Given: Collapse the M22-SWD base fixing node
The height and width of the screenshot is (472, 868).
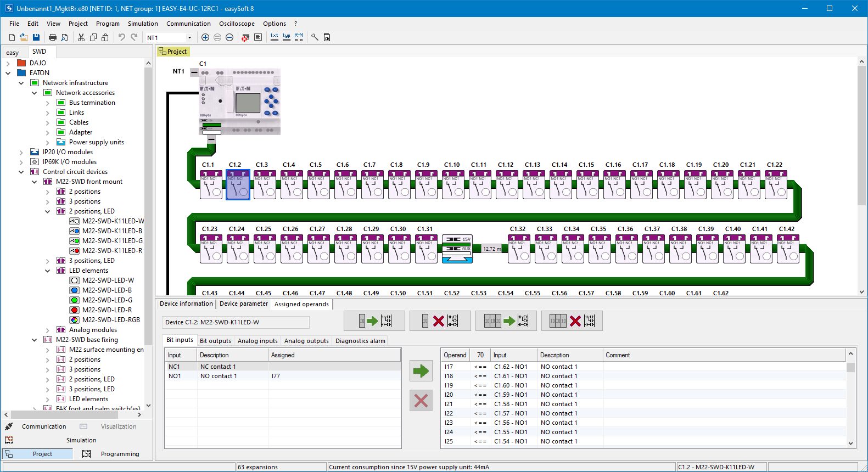Looking at the screenshot, I should point(34,340).
